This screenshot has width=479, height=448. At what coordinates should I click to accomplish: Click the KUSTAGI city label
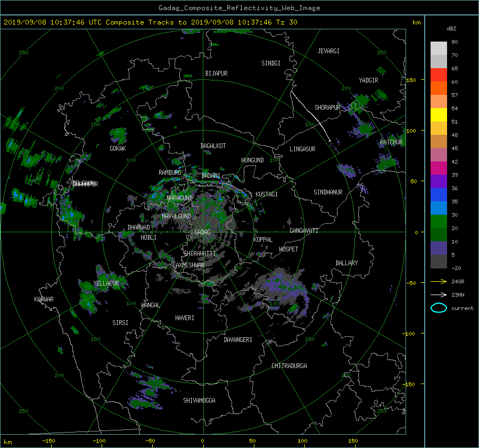click(x=267, y=194)
